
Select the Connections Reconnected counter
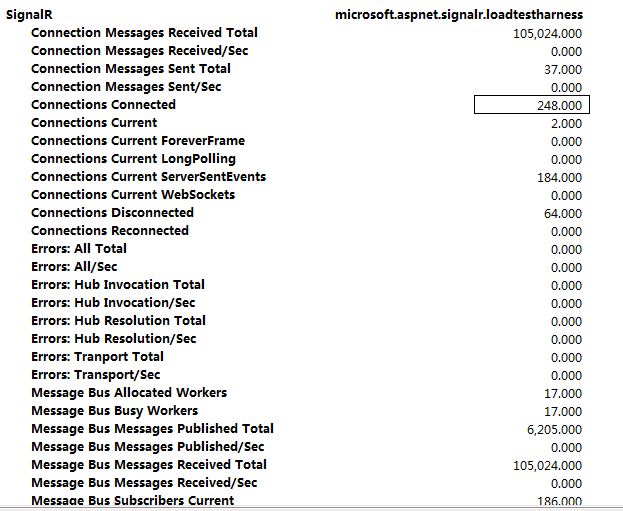(110, 231)
